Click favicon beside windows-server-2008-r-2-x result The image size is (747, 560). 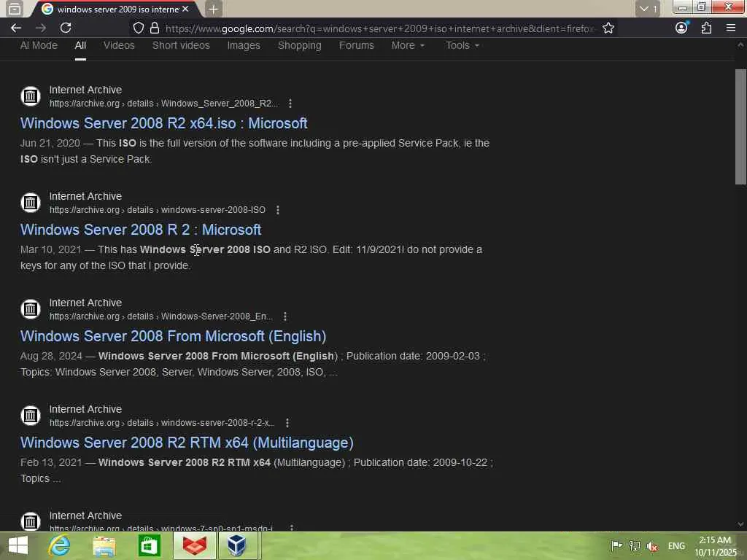(31, 415)
